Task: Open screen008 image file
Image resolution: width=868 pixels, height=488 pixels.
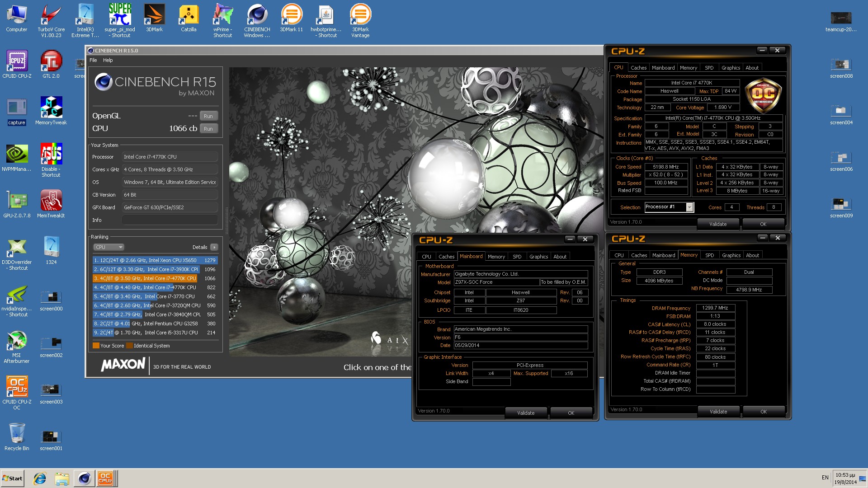Action: point(841,68)
